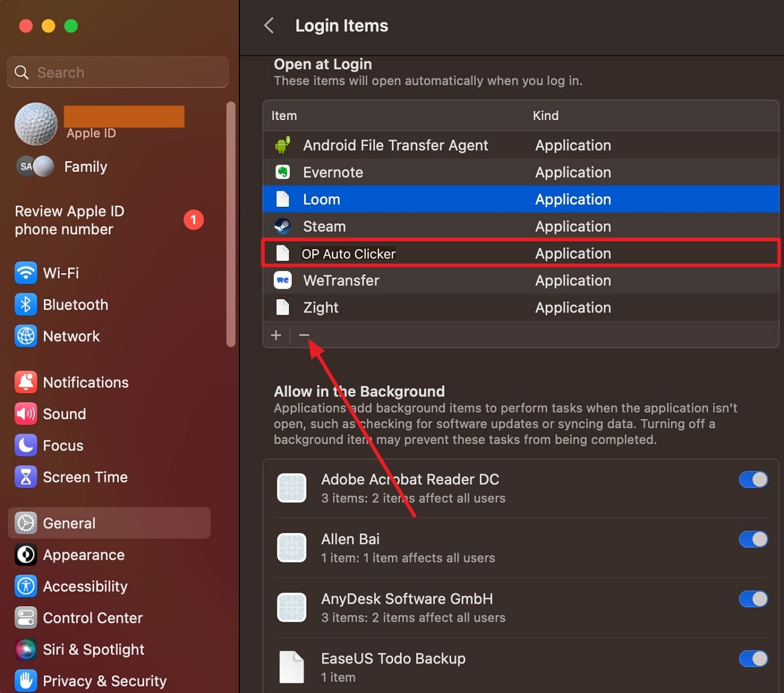Click the EaseUS Todo Backup icon
Viewport: 784px width, 693px height.
(292, 667)
